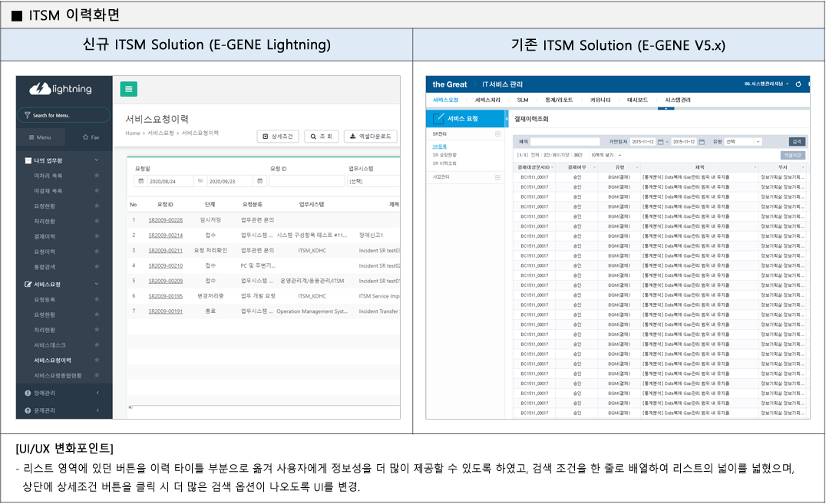This screenshot has height=504, width=826.
Task: Click the refresh icon in the Great header
Action: point(798,84)
